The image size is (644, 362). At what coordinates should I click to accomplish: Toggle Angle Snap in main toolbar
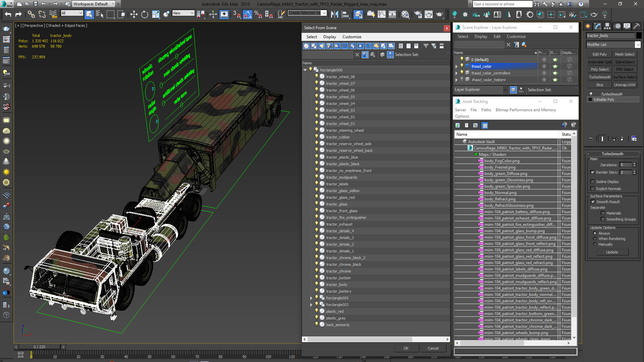click(x=248, y=14)
